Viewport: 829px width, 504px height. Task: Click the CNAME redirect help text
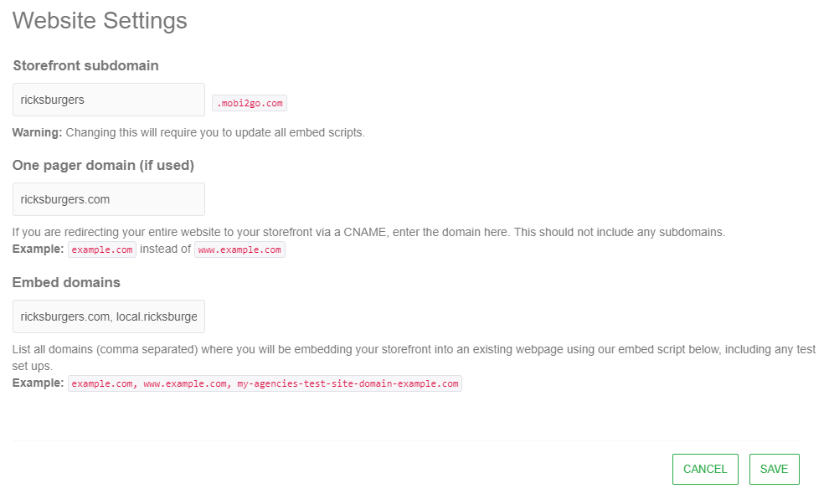point(368,232)
